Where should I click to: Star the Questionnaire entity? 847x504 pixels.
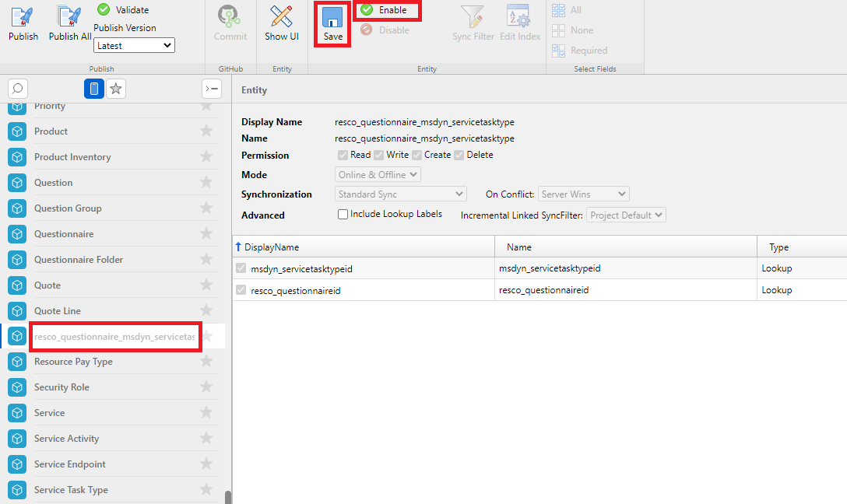(206, 233)
